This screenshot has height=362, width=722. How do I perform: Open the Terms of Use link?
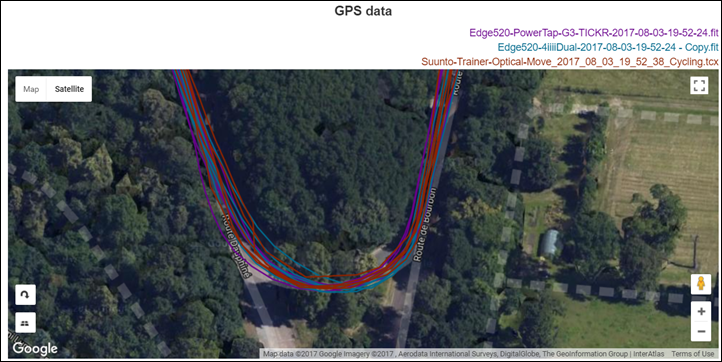[692, 354]
